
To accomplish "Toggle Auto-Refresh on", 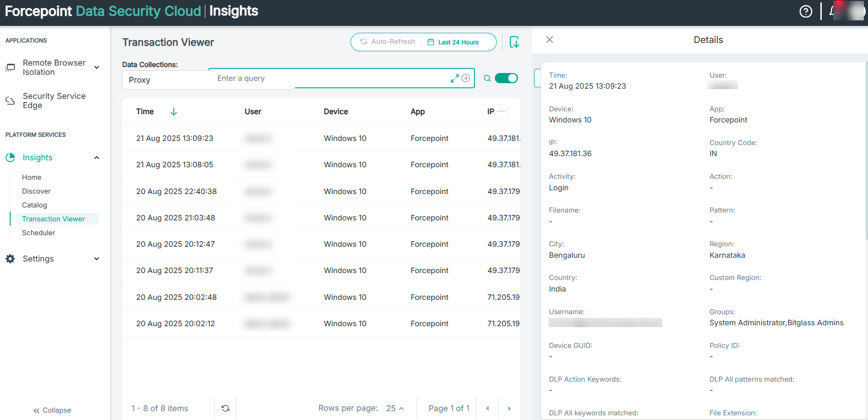I will (388, 42).
